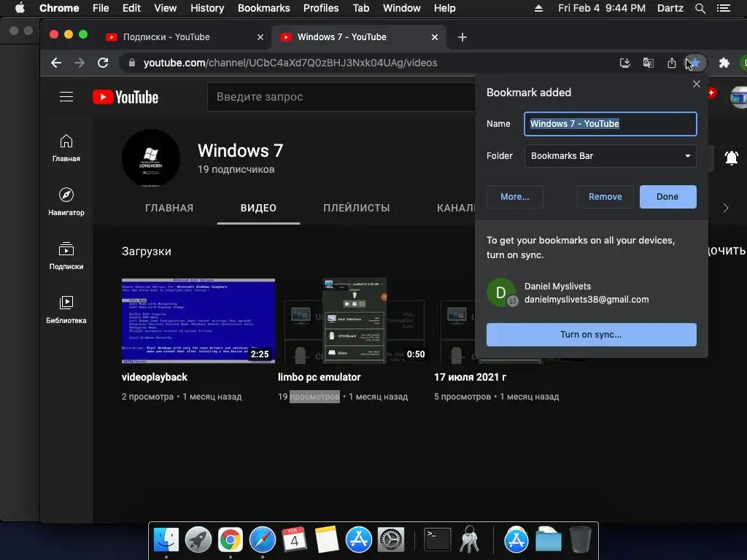Viewport: 747px width, 560px height.
Task: Click the Dartz user name in menu bar
Action: click(670, 8)
